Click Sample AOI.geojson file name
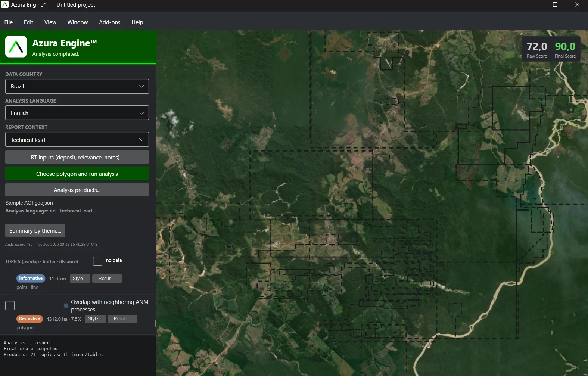This screenshot has width=588, height=376. pos(29,203)
